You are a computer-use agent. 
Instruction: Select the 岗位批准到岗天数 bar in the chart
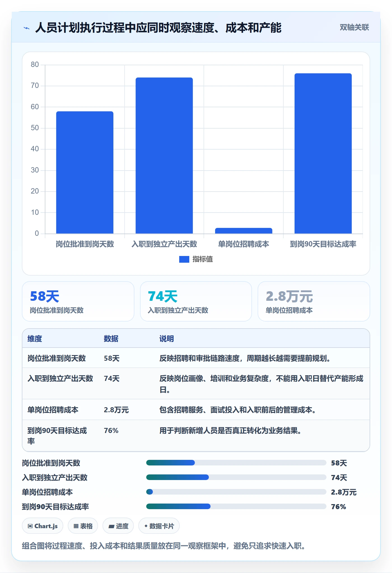(85, 173)
